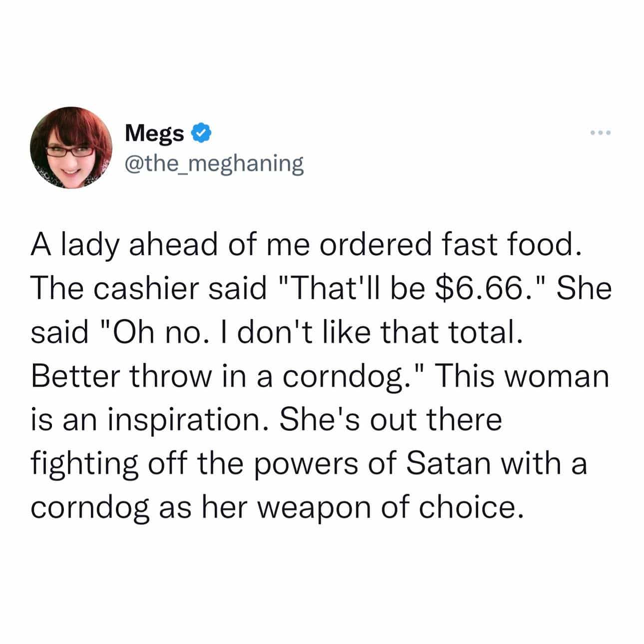Viewport: 644px width, 644px height.
Task: Click the words "She's out there"
Action: [390, 420]
